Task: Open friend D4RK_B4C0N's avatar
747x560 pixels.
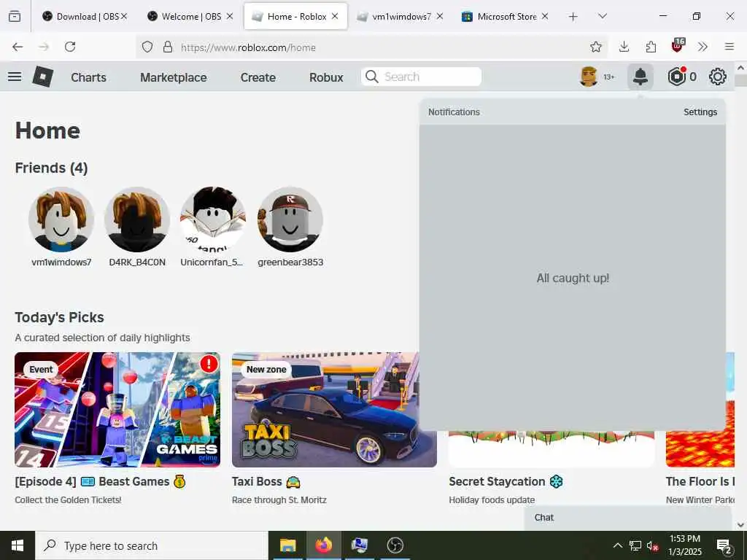Action: tap(137, 219)
